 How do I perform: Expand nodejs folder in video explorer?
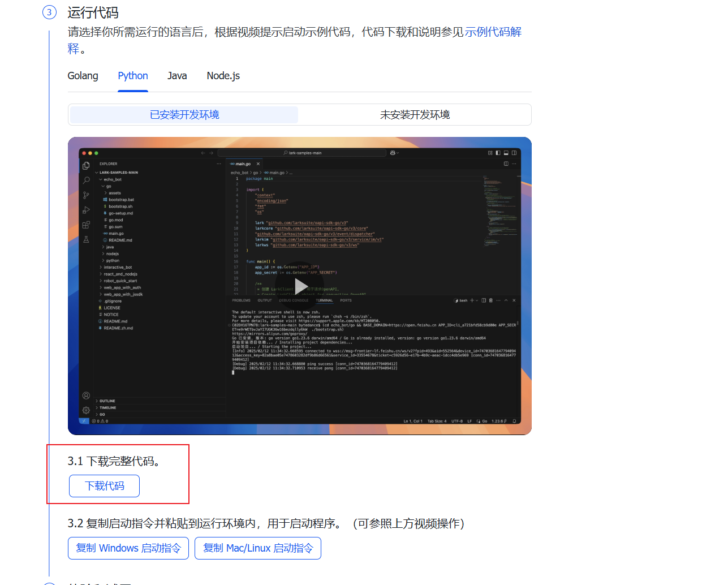pos(111,254)
